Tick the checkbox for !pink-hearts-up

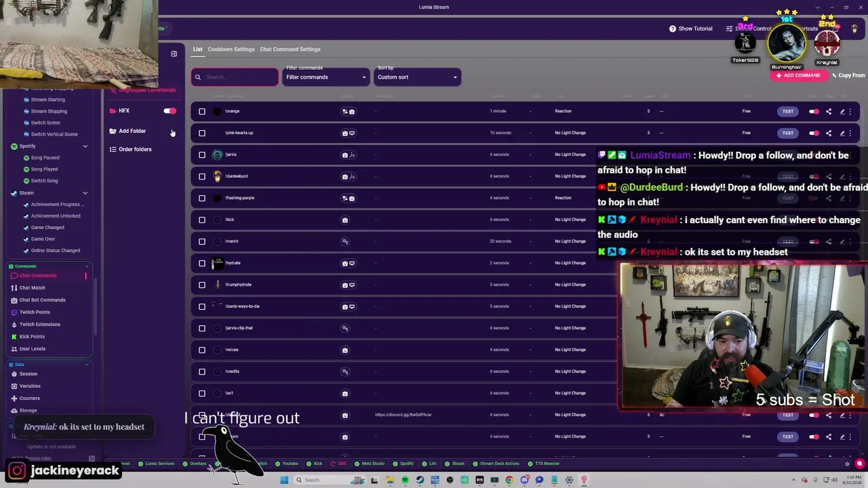[202, 133]
